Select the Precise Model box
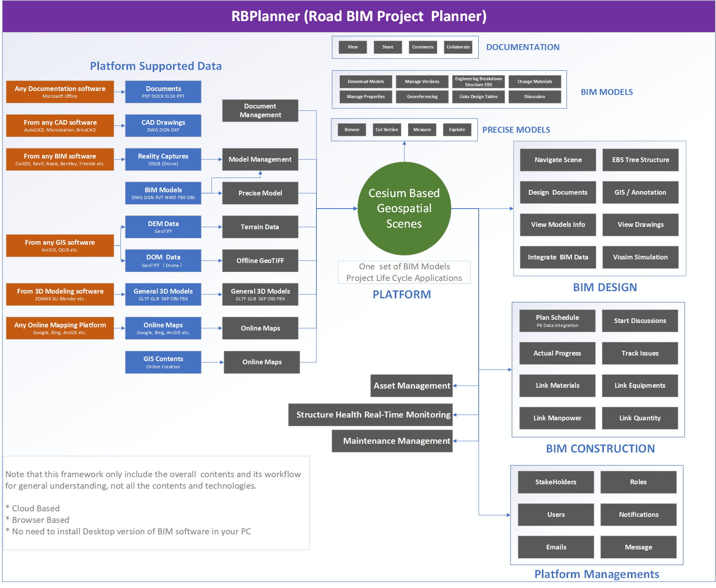 tap(260, 193)
